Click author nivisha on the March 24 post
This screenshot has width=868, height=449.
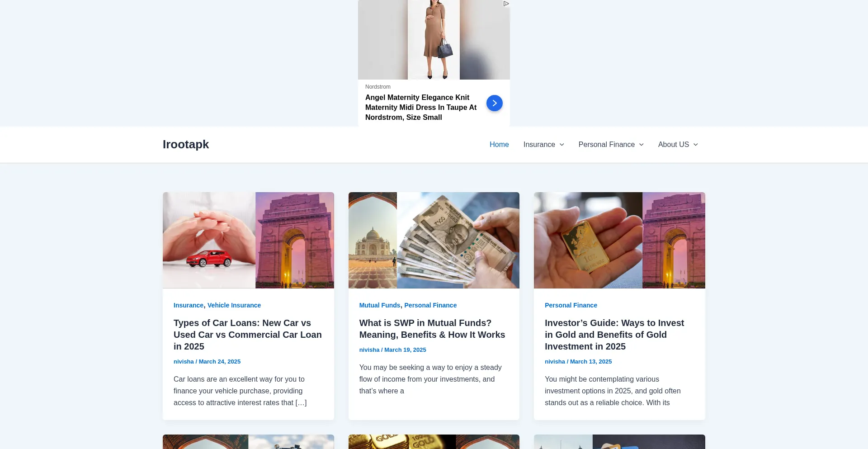click(184, 362)
